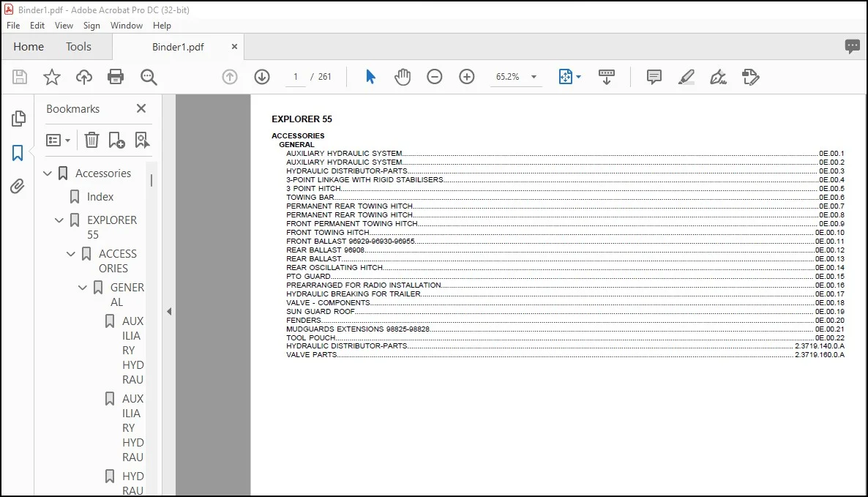Click the TOWING BAR index entry
This screenshot has height=497, width=868.
coord(310,197)
